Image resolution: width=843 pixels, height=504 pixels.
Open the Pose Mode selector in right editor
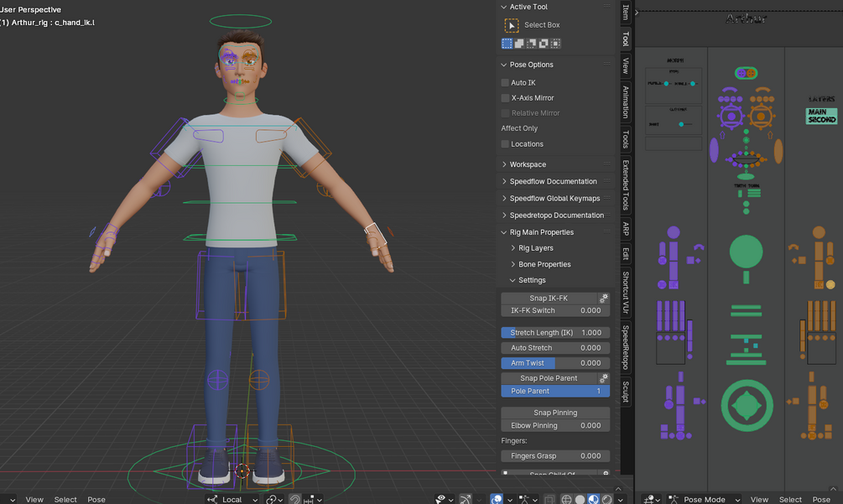703,499
